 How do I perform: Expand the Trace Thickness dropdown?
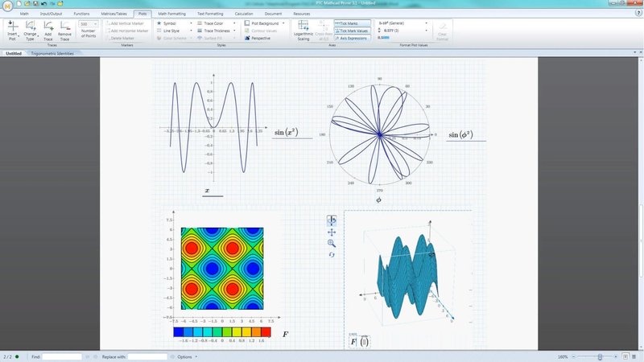coord(234,31)
